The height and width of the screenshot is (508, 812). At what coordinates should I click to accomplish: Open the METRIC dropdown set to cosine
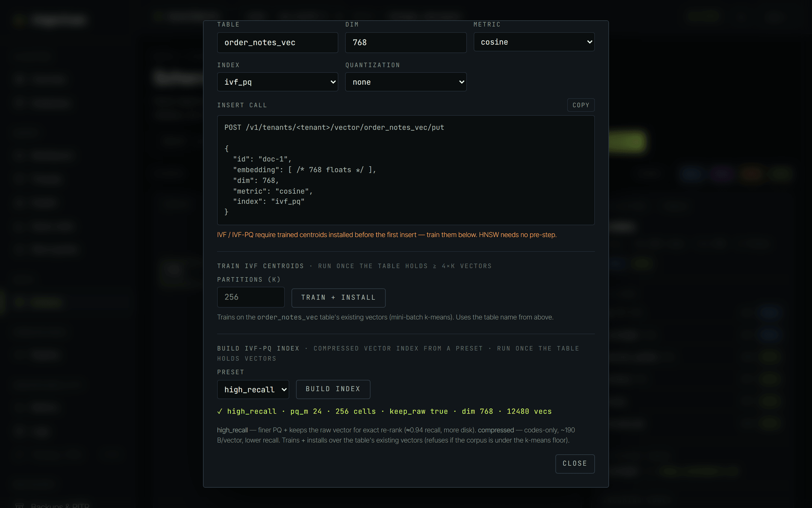click(x=534, y=42)
